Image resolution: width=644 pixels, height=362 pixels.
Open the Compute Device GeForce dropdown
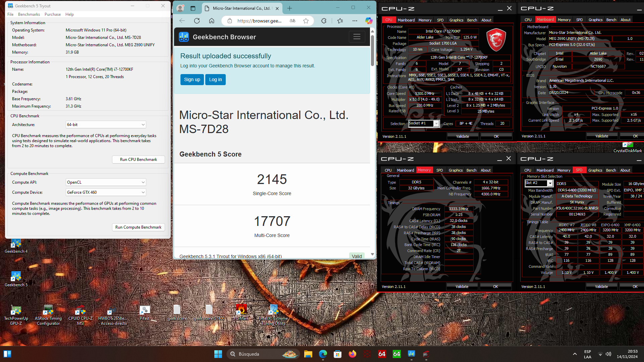pos(106,192)
